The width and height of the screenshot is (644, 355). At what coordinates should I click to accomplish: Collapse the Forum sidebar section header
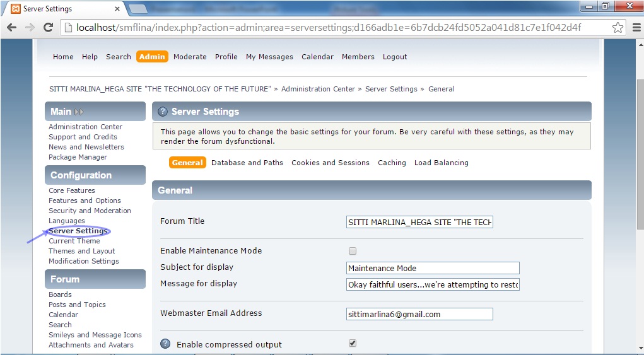[65, 279]
